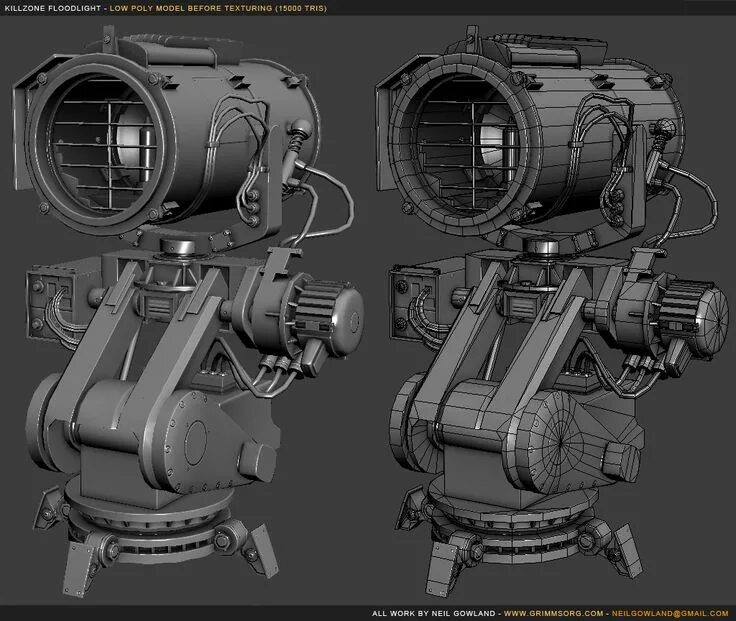The height and width of the screenshot is (621, 736).
Task: Click the NEILGOWLAND@GMAIL.COM email address
Action: coord(670,613)
